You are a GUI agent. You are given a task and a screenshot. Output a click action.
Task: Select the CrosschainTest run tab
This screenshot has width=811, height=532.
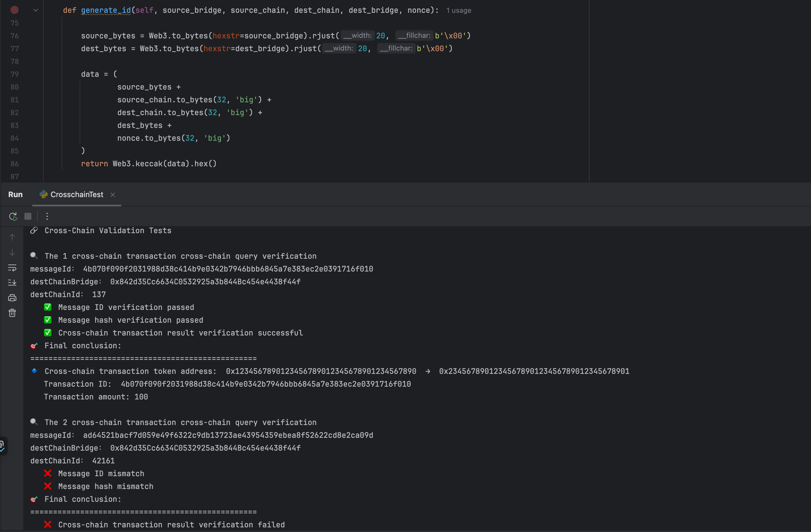pyautogui.click(x=77, y=194)
